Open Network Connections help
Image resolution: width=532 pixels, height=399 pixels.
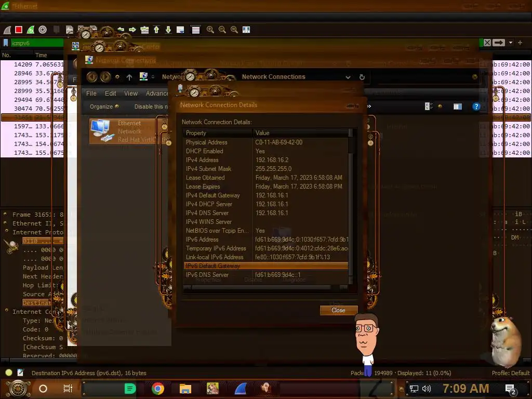[476, 107]
